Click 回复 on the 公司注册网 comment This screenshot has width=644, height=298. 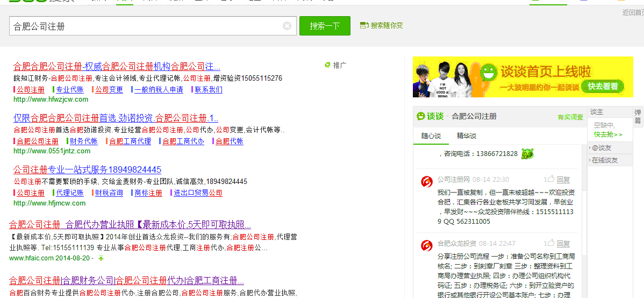563,180
